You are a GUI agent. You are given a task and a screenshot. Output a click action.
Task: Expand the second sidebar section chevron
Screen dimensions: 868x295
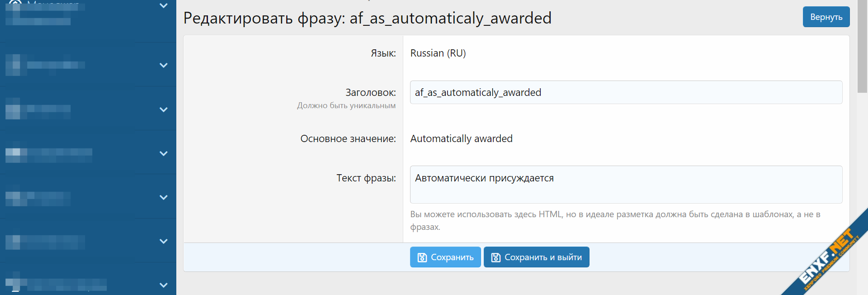click(164, 65)
